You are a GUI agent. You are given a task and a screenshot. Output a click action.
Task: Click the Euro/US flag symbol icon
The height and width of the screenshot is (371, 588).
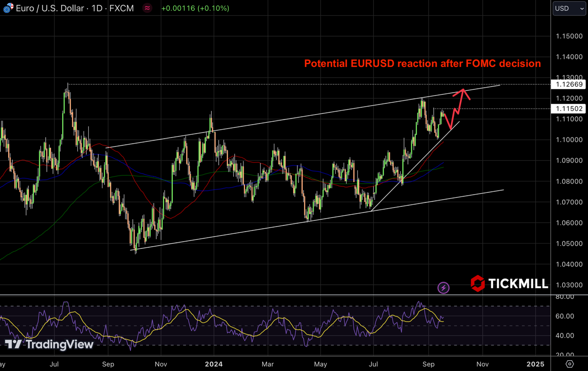pos(8,8)
